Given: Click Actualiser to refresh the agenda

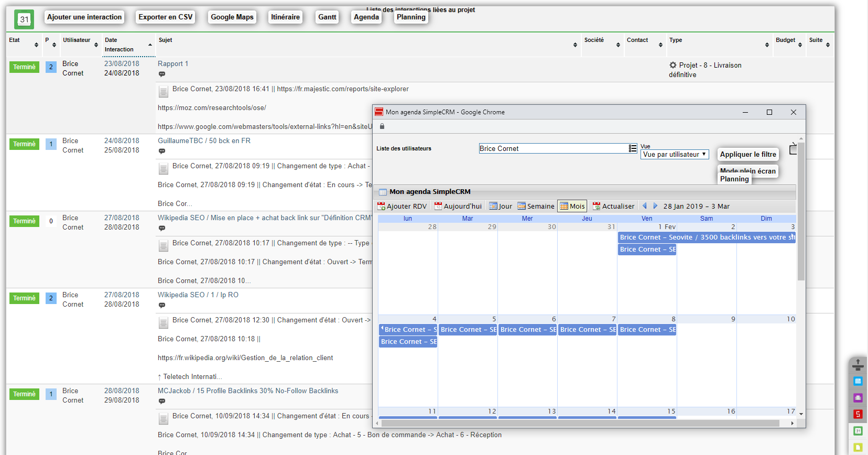Looking at the screenshot, I should point(613,206).
